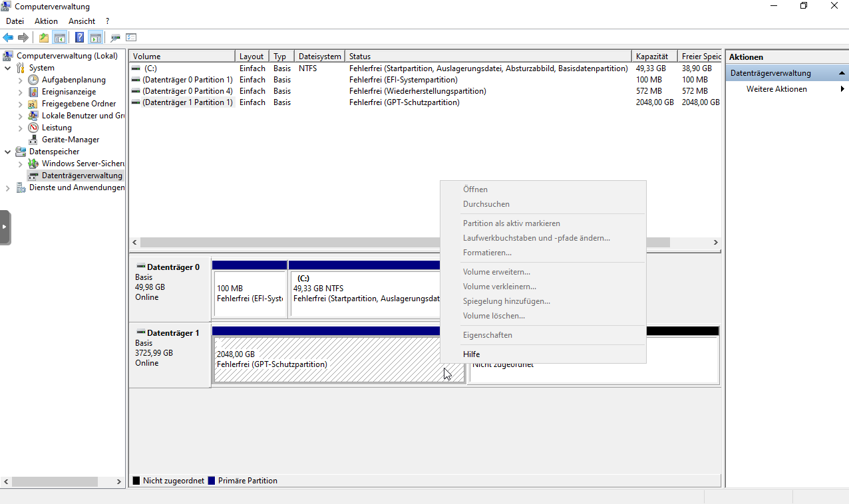
Task: Expand the gray side tab on left edge
Action: [x=5, y=227]
